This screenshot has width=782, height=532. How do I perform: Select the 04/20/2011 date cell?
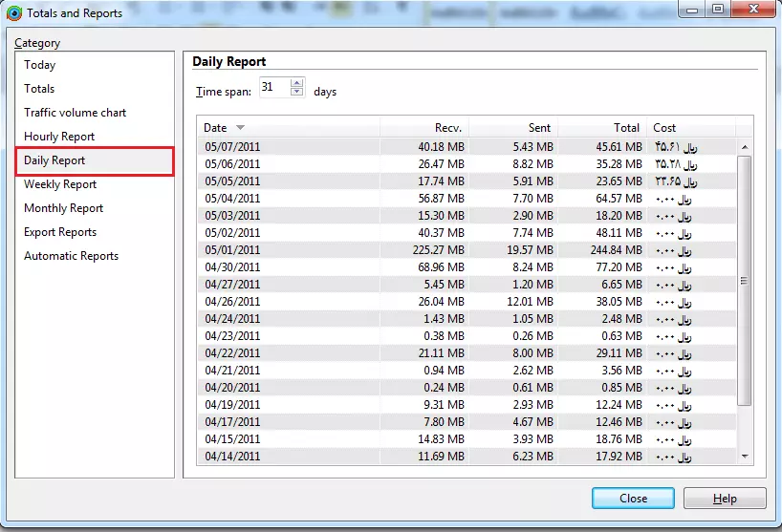232,388
